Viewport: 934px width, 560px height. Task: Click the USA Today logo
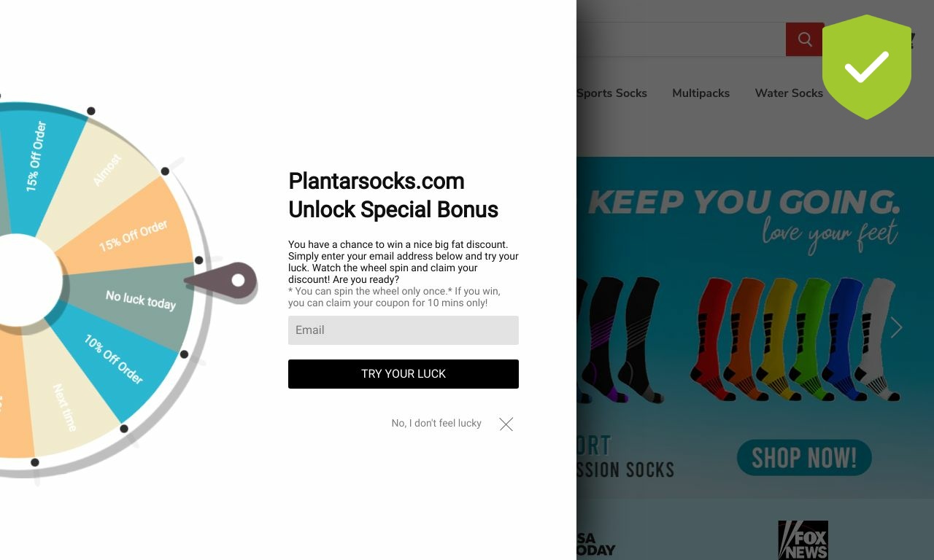(x=596, y=544)
